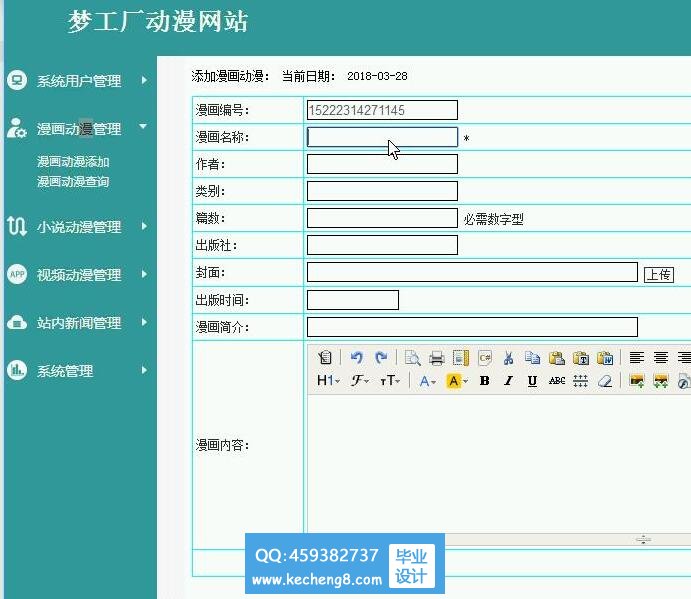Open the text color A dropdown

[x=427, y=381]
